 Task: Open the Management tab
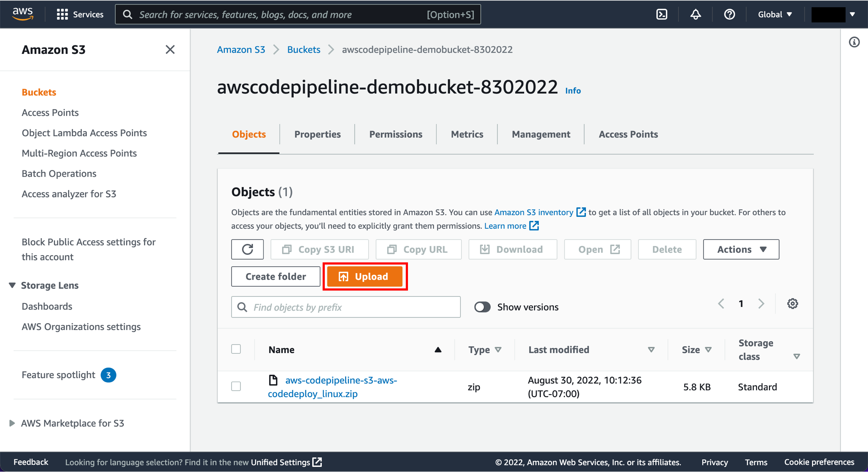[541, 134]
